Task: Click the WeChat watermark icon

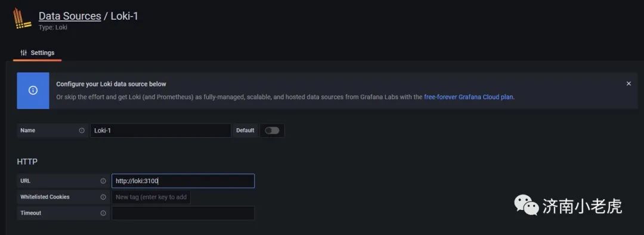Action: click(x=527, y=205)
